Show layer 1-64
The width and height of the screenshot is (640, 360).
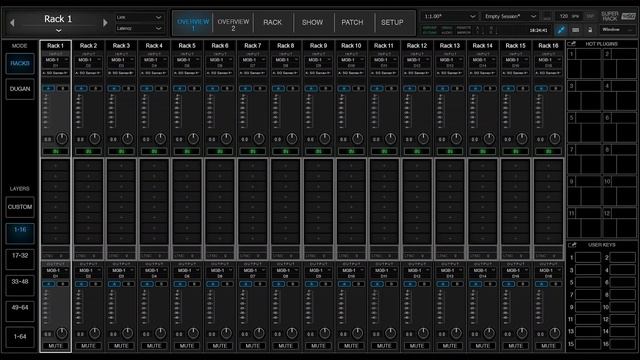[20, 336]
